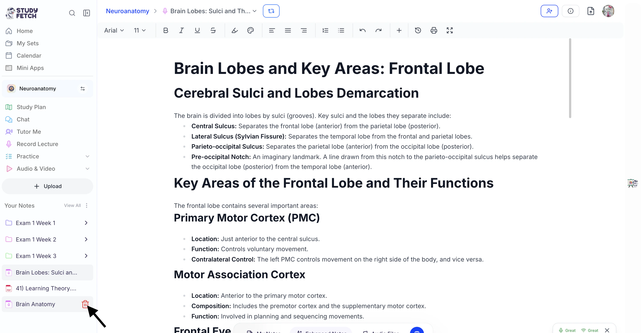Click the document vertical scrollbar
Image resolution: width=644 pixels, height=333 pixels.
click(570, 78)
